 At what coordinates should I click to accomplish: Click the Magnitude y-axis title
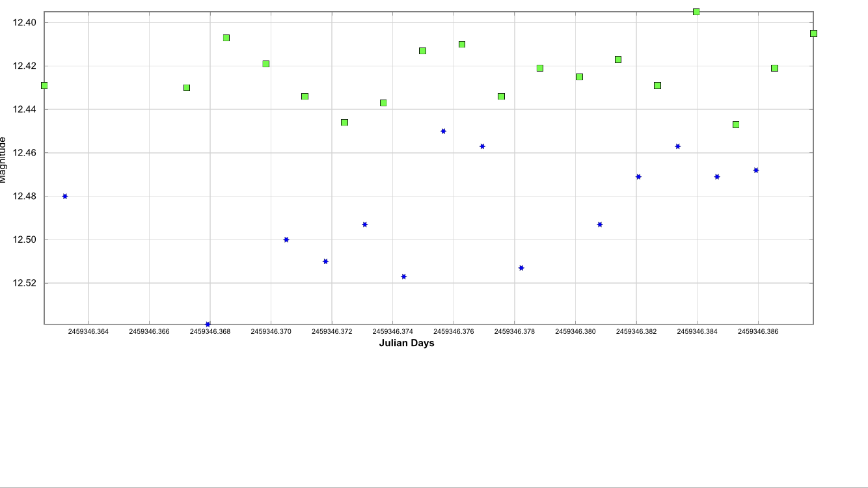tap(3, 159)
